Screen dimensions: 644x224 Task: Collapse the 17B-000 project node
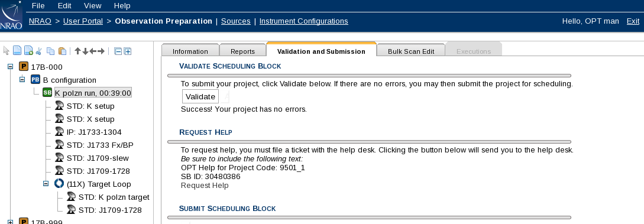(x=11, y=66)
